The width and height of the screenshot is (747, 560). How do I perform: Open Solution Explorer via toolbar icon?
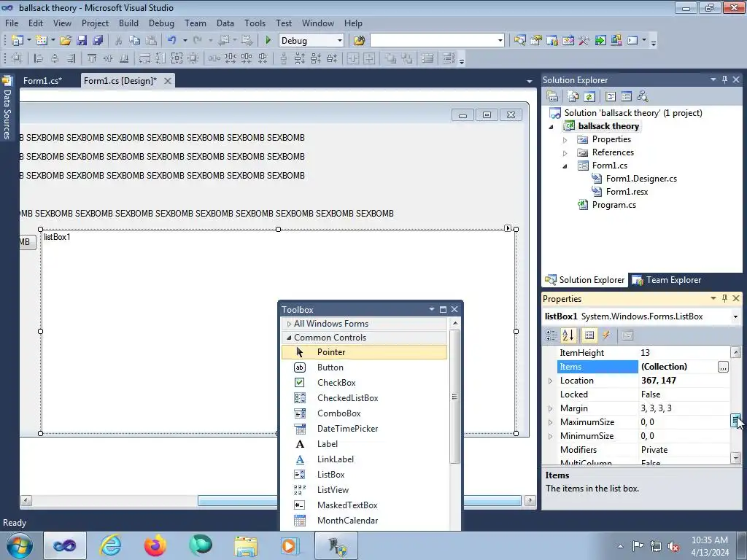[x=519, y=41]
